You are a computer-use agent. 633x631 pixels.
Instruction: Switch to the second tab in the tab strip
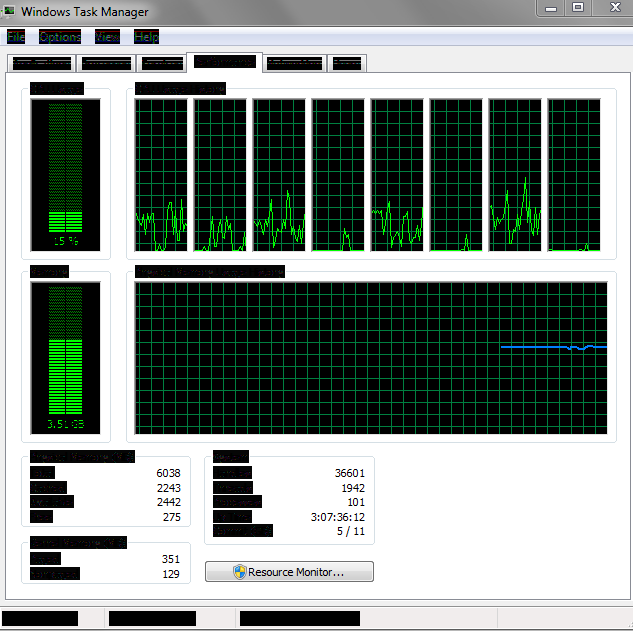[x=106, y=63]
